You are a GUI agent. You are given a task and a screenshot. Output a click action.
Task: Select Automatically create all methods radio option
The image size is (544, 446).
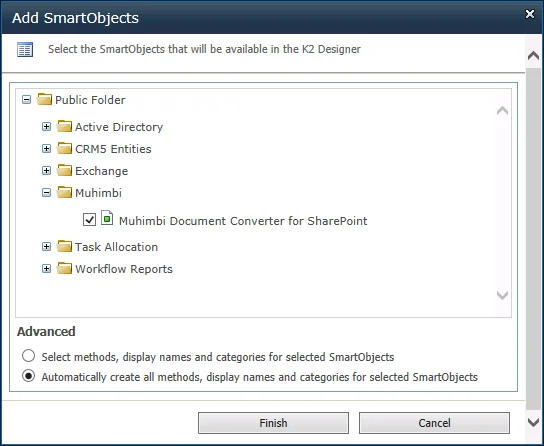(x=28, y=376)
